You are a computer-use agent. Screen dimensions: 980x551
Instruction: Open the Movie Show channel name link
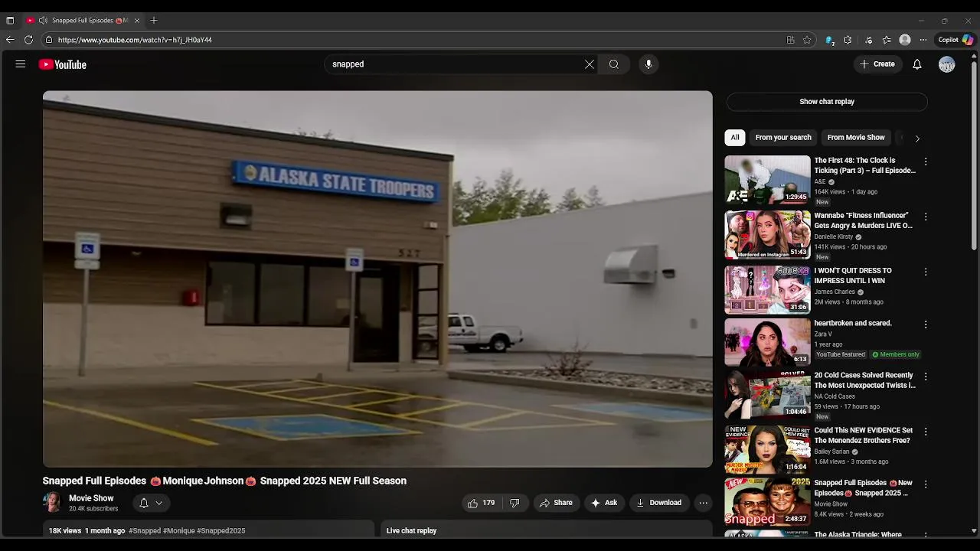click(x=91, y=498)
